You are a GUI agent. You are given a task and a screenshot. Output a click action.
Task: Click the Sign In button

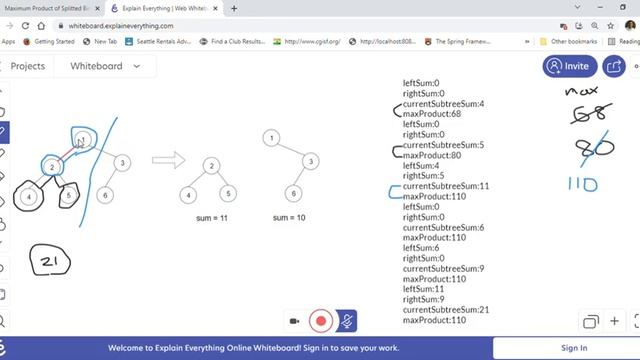574,348
